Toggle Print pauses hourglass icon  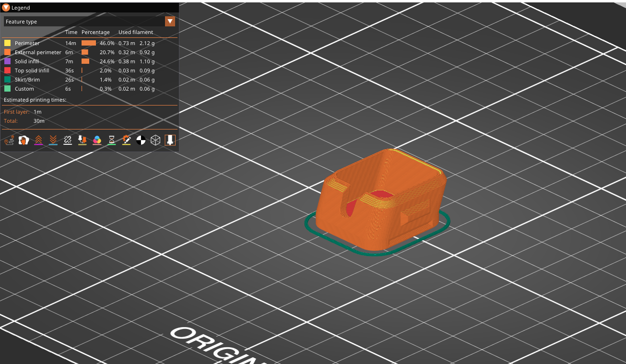pyautogui.click(x=111, y=140)
